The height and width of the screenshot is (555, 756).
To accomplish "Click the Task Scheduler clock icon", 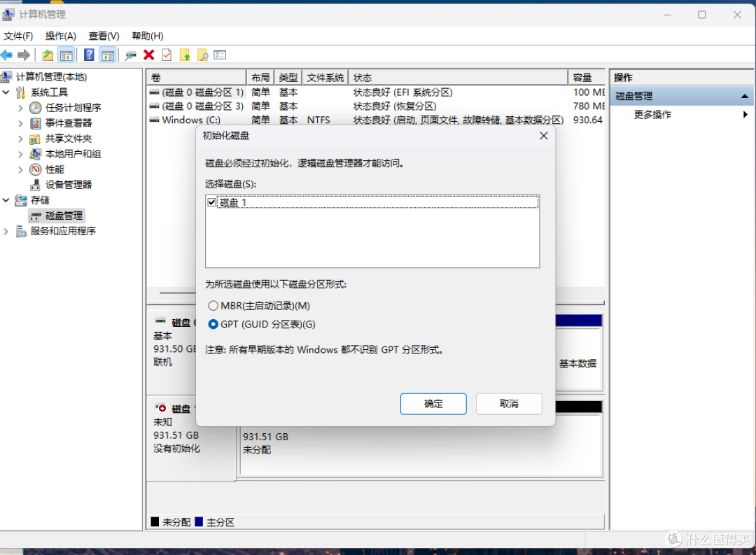I will (36, 108).
